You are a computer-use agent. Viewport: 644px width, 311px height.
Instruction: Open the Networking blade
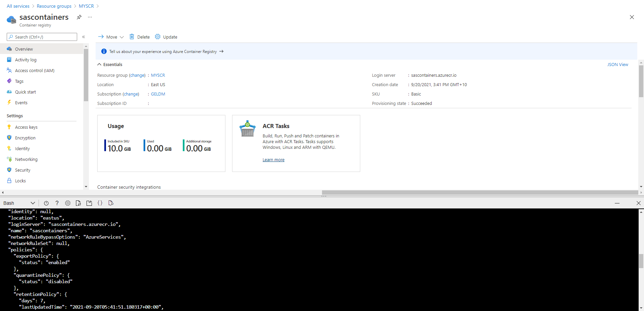click(26, 159)
